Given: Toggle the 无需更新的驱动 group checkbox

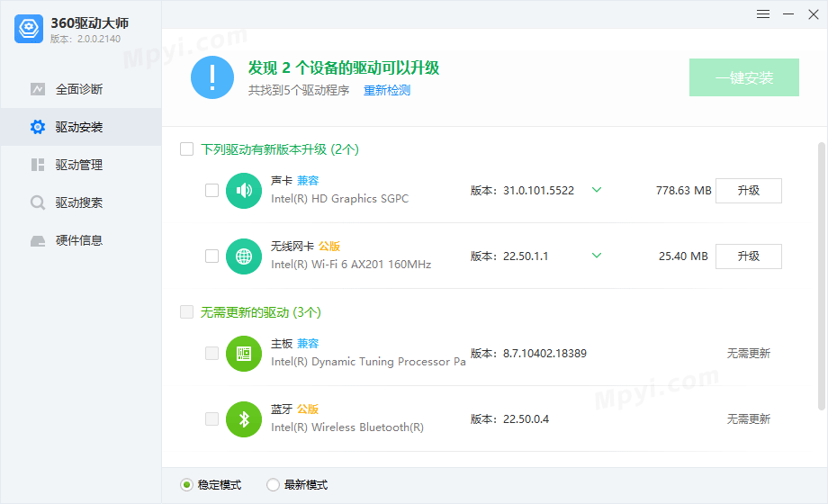Looking at the screenshot, I should click(187, 311).
